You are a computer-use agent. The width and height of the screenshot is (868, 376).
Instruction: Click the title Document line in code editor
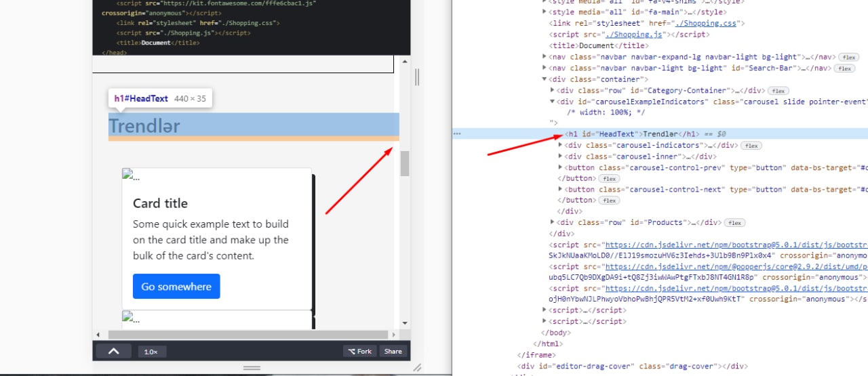(x=157, y=43)
